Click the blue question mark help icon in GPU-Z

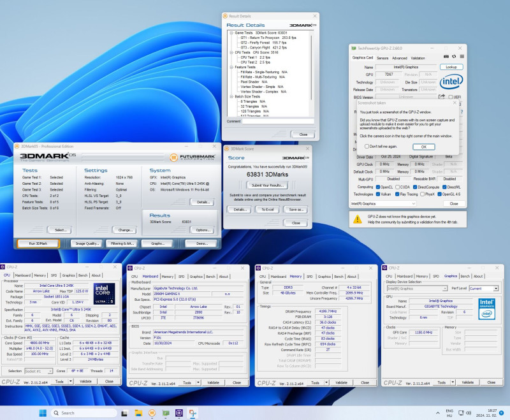point(462,112)
